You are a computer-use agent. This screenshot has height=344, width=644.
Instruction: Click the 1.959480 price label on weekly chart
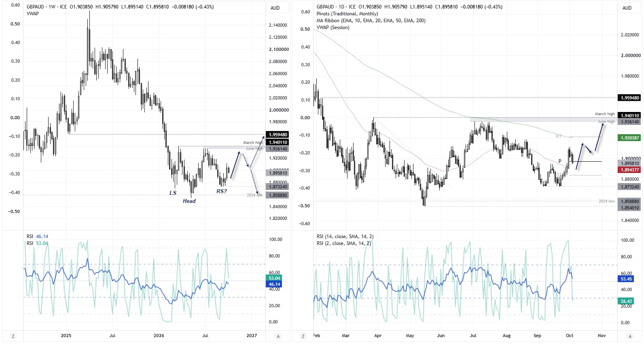click(277, 135)
